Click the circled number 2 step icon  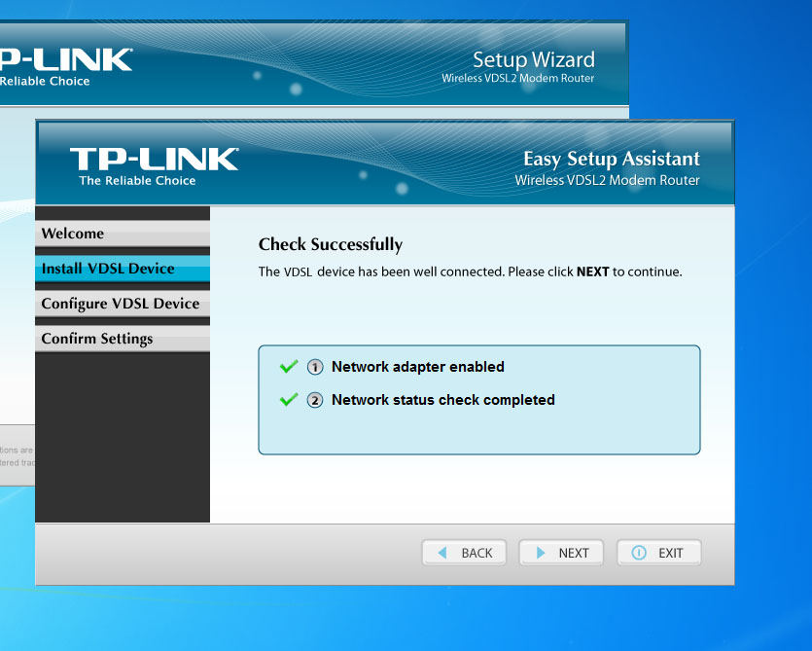click(315, 400)
